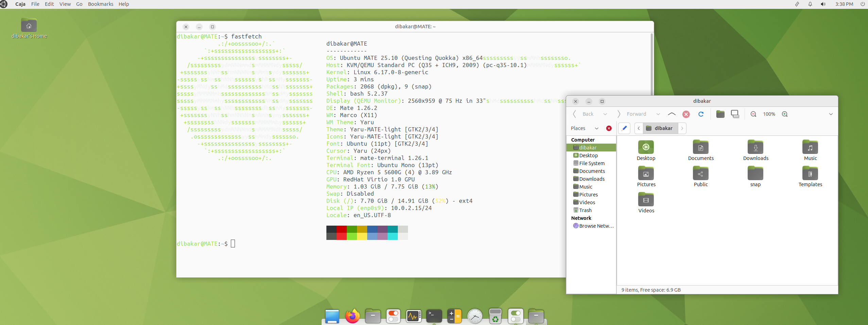Open the trash from the dock
868x325 pixels.
[495, 316]
